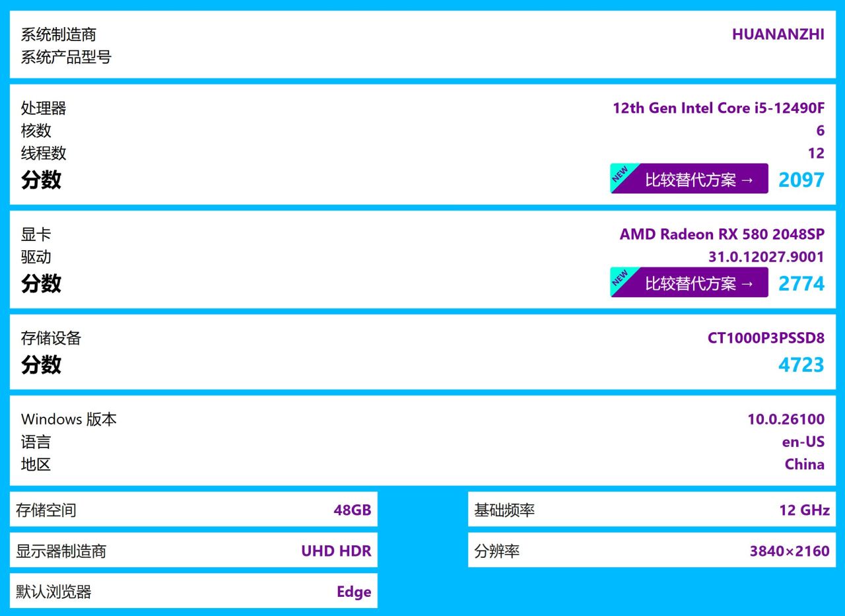The width and height of the screenshot is (845, 616).
Task: Select driver version 31.0.12027.9001
Action: tap(766, 257)
